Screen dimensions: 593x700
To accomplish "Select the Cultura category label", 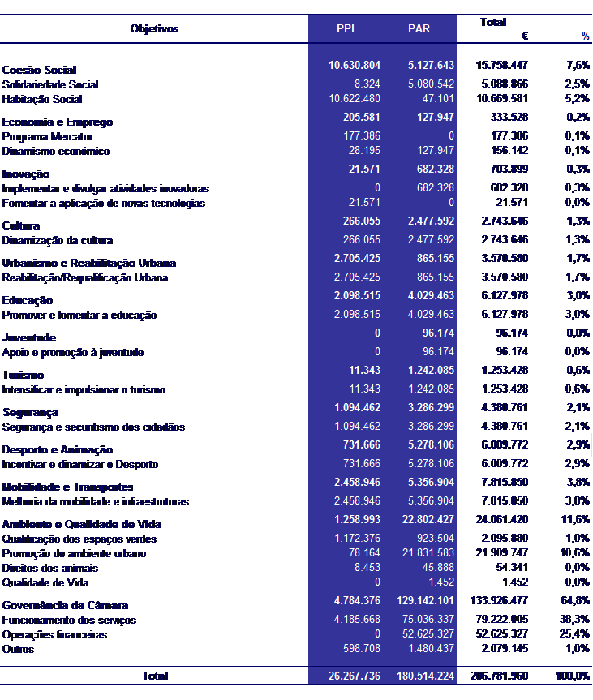I will (x=20, y=225).
